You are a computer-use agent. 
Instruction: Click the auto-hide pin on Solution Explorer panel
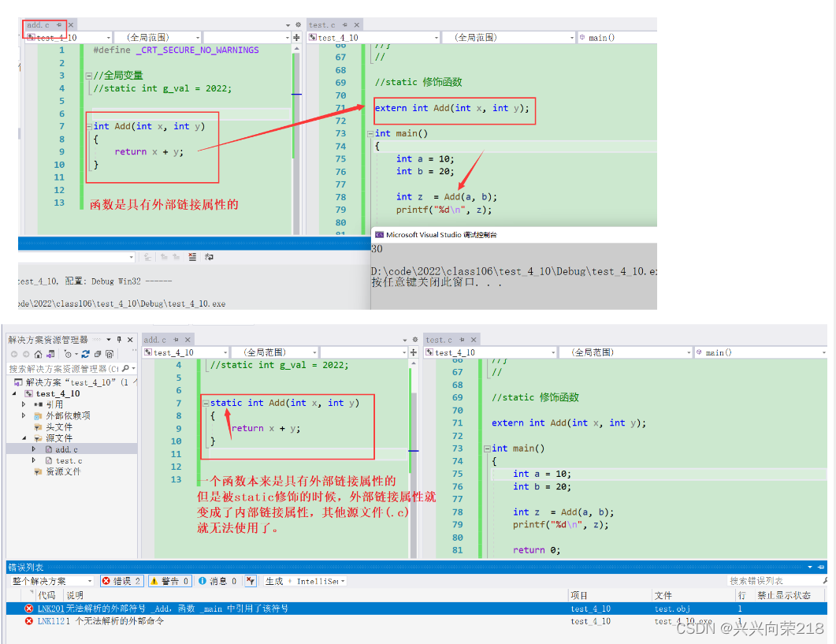[x=118, y=340]
